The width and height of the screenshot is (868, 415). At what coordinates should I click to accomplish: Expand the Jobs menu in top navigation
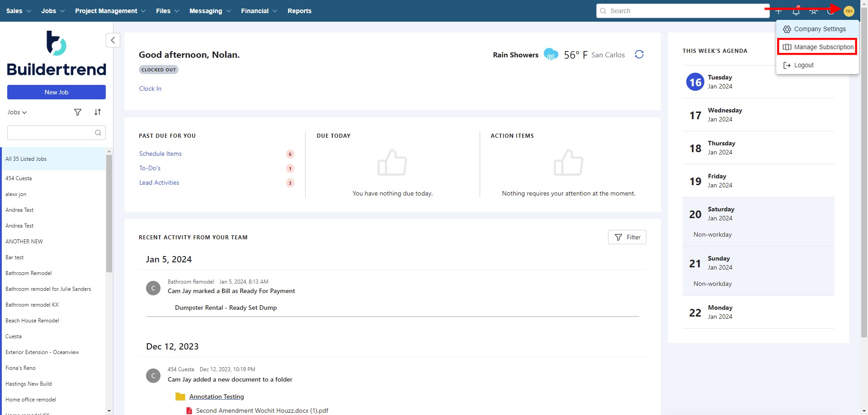53,11
